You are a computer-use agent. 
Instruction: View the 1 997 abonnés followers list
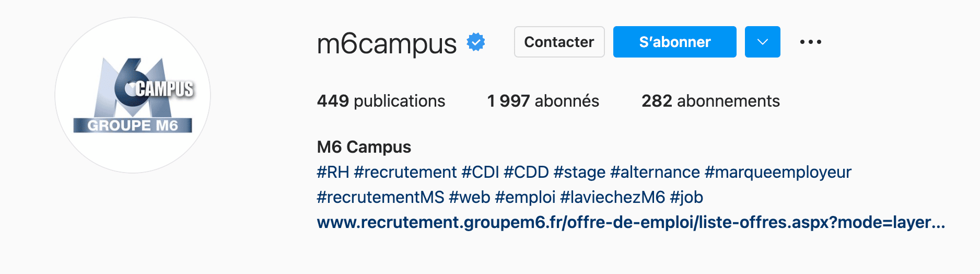(543, 101)
